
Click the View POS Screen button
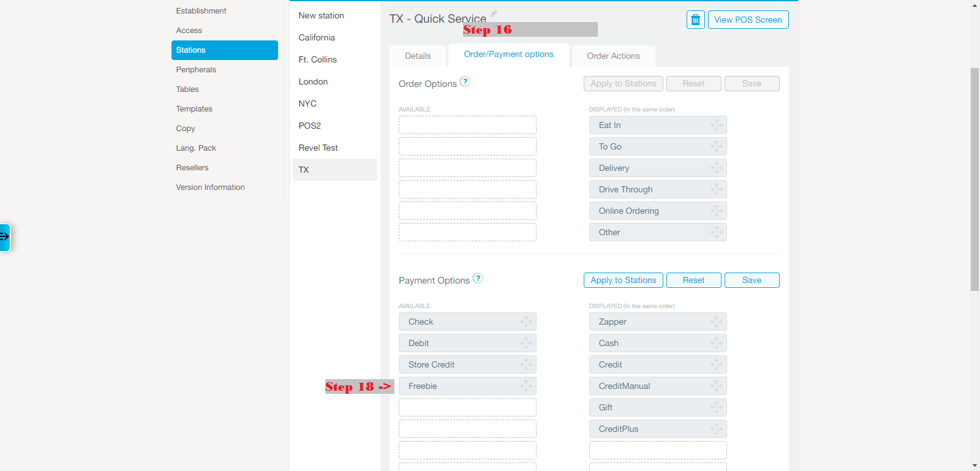click(748, 20)
